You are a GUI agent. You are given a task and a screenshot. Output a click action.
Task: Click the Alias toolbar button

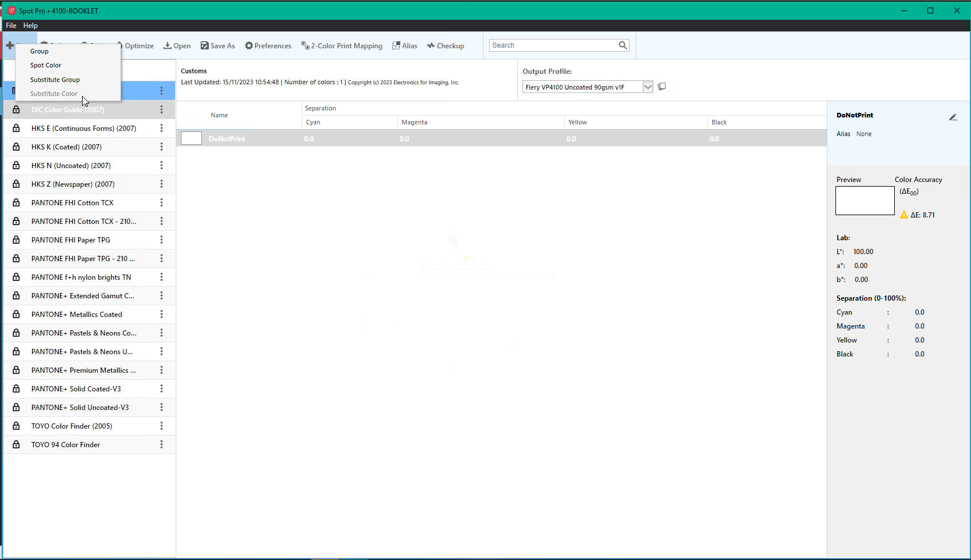pos(404,45)
